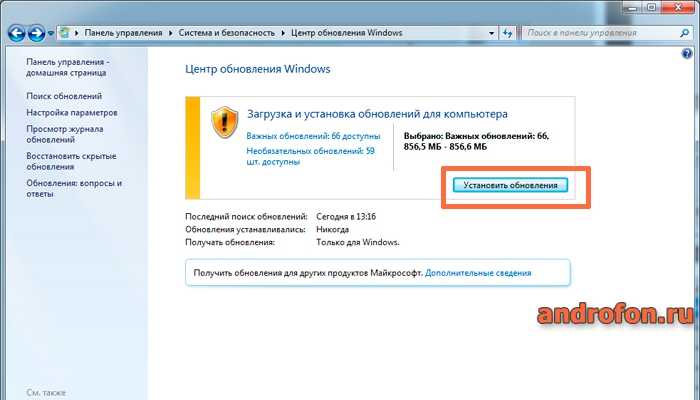Expand arrow after 'Панель управления' breadcrumb
Screen dimensions: 700x400
coord(171,33)
